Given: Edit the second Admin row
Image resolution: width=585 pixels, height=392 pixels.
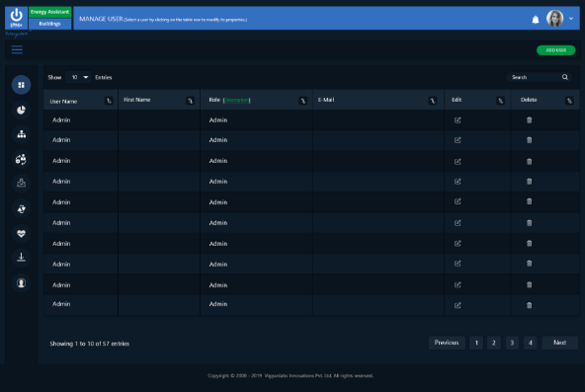Looking at the screenshot, I should click(458, 140).
